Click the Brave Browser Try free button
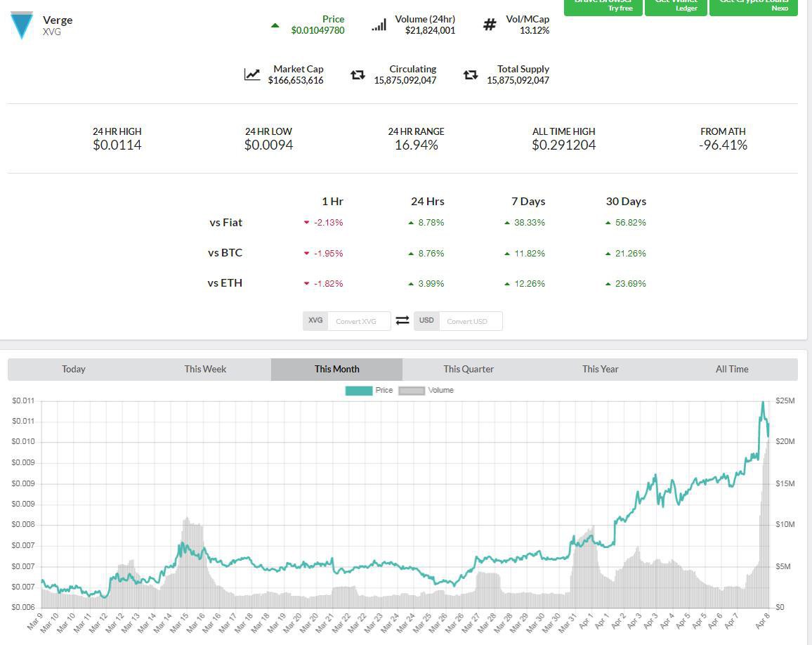This screenshot has width=812, height=645. pos(603,6)
